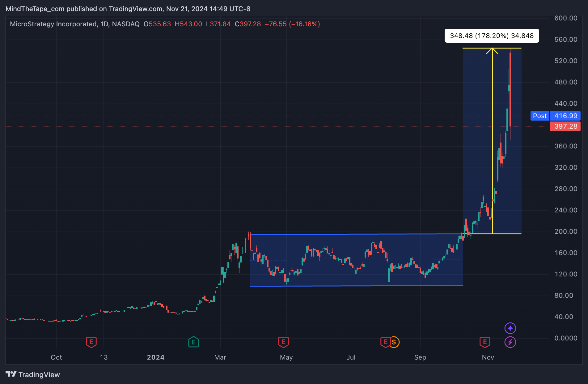588x384 pixels.
Task: Click the 80.00 price axis label
Action: 564,296
